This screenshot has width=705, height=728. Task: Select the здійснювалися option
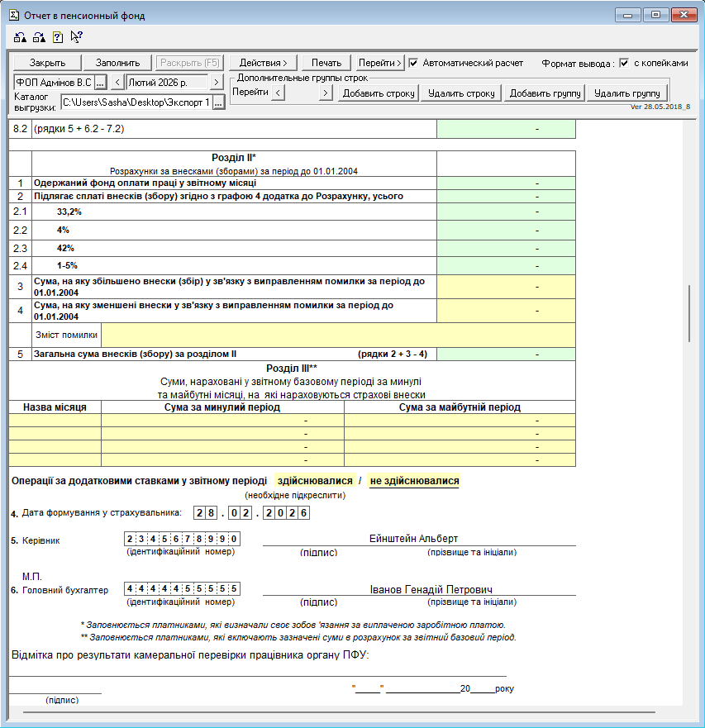tap(315, 481)
